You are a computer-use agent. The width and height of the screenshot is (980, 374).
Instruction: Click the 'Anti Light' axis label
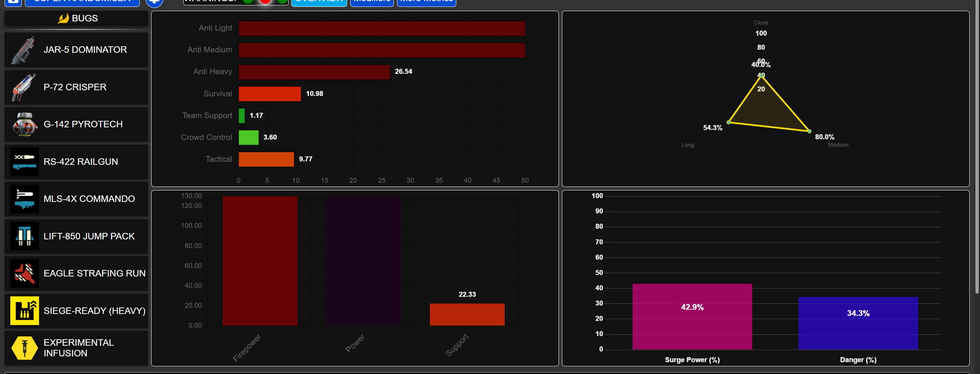click(216, 28)
